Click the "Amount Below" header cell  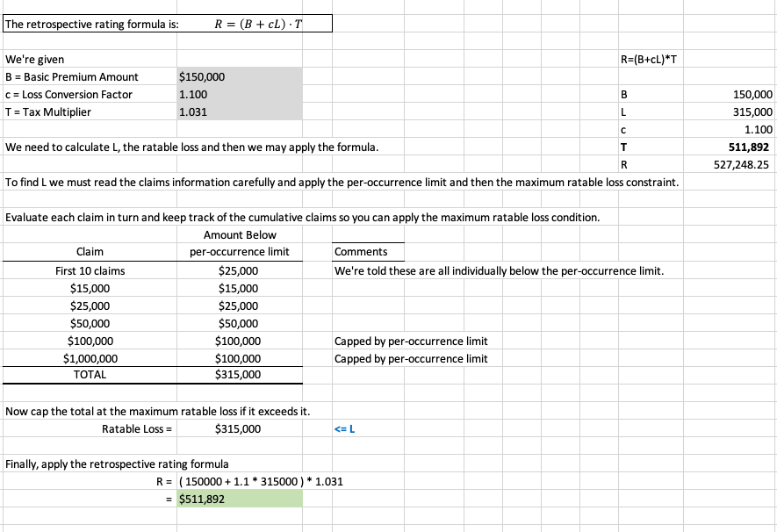coord(240,234)
